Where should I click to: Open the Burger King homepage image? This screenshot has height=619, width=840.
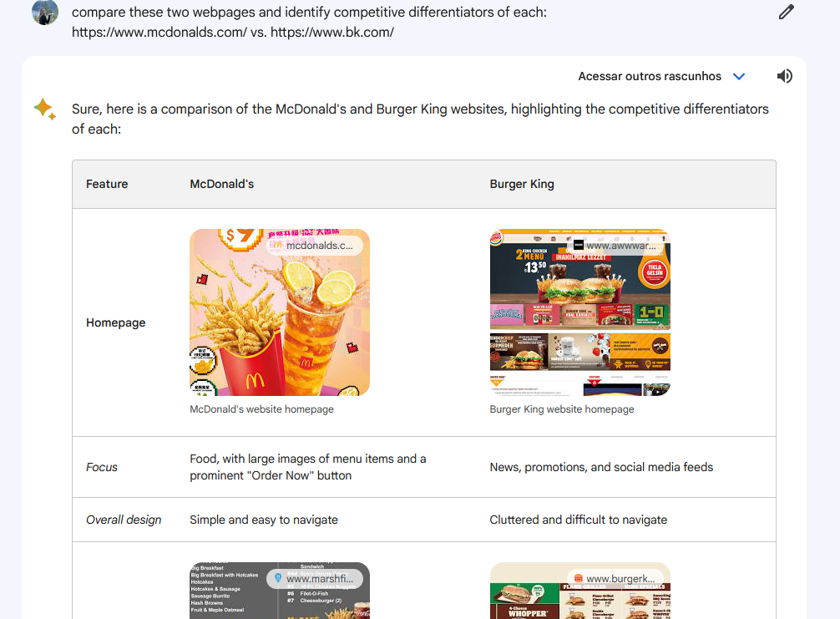point(579,312)
